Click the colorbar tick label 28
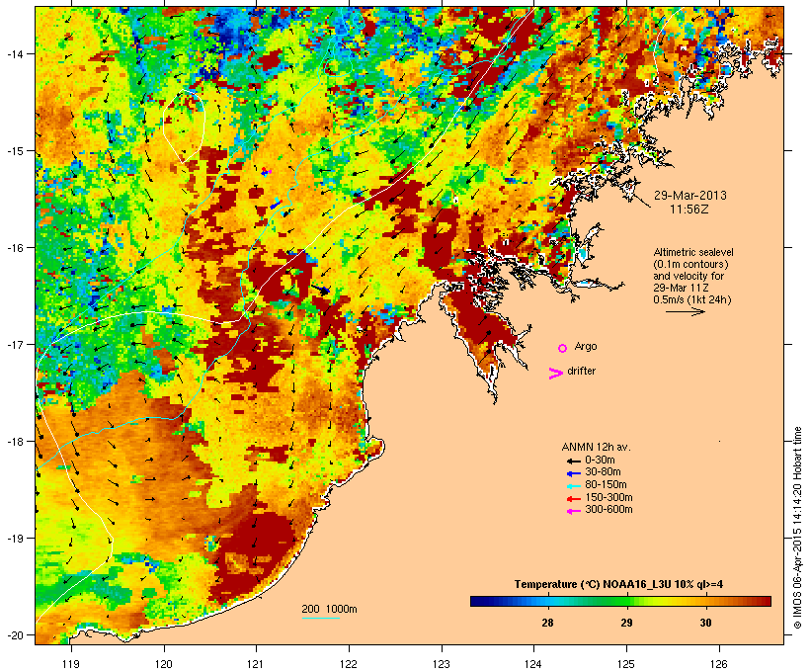This screenshot has width=810, height=672. [x=547, y=623]
